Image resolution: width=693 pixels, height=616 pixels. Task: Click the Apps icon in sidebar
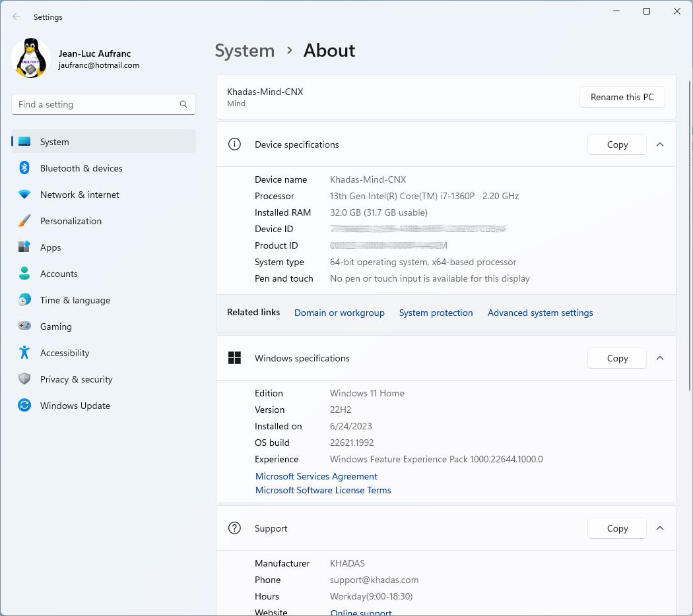coord(24,247)
